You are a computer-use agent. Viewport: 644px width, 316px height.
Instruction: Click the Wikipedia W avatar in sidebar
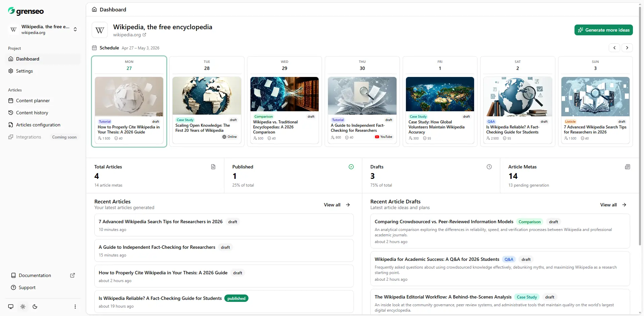click(13, 30)
